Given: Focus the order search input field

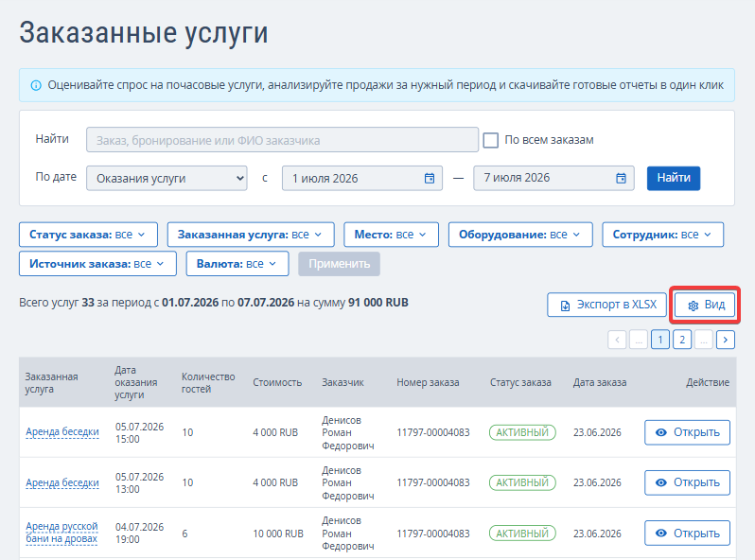Looking at the screenshot, I should [x=282, y=140].
